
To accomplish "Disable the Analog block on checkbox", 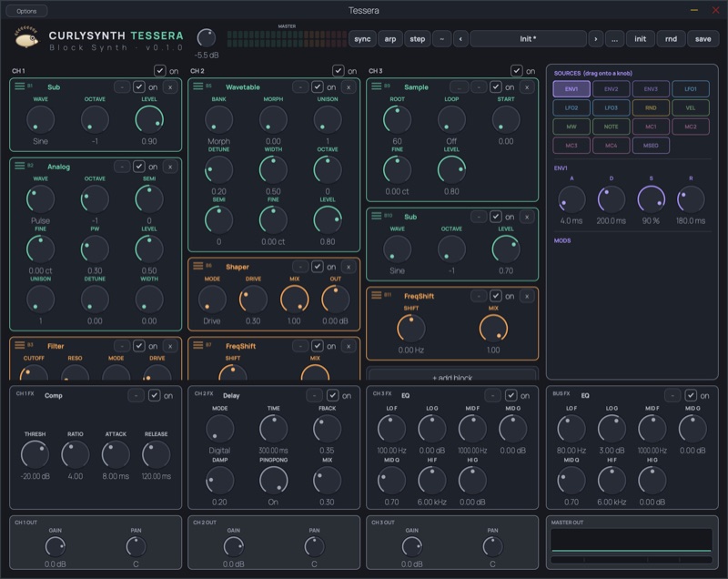I will [x=139, y=167].
